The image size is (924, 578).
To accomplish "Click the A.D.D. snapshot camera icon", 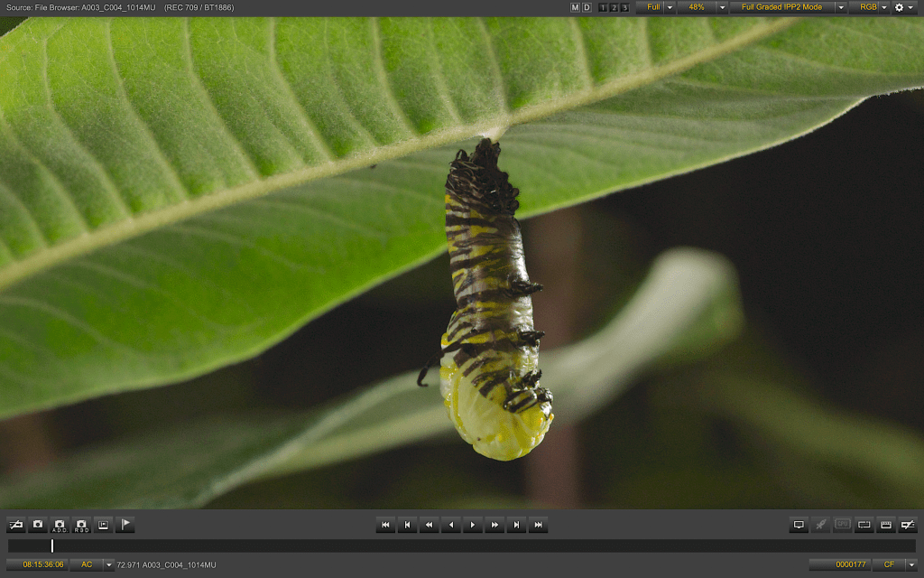I will point(60,525).
